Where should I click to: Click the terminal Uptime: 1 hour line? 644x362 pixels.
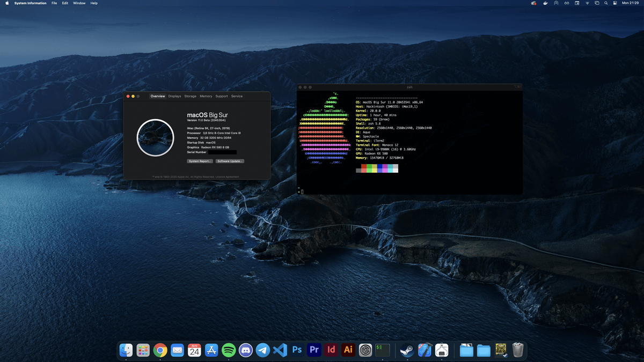(x=376, y=115)
